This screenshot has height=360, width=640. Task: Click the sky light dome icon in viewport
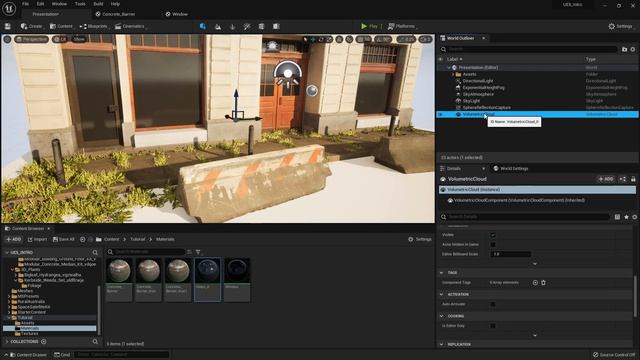tap(288, 74)
